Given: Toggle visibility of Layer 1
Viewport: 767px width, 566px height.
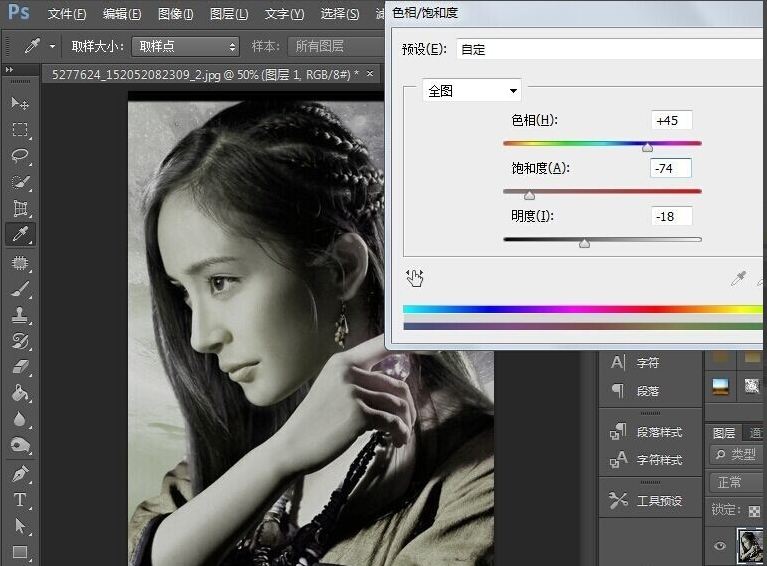Looking at the screenshot, I should point(719,546).
